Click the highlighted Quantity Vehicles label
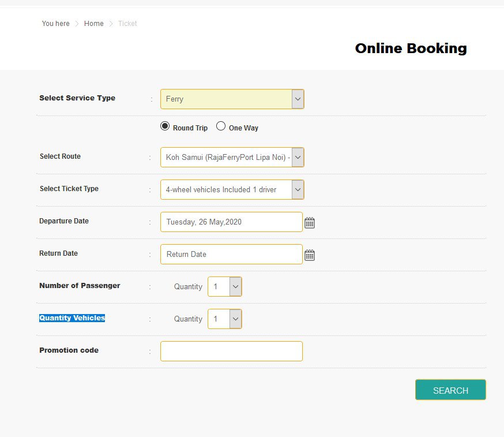504x437 pixels. point(72,318)
